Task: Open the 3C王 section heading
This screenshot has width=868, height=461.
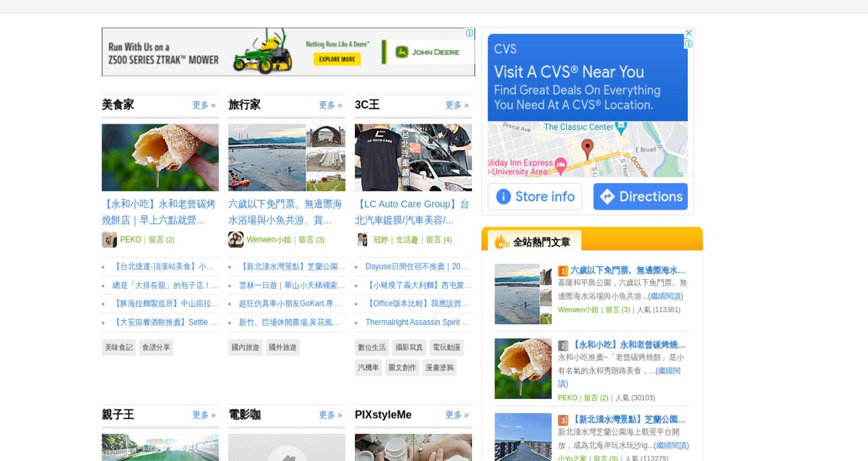Action: tap(367, 105)
